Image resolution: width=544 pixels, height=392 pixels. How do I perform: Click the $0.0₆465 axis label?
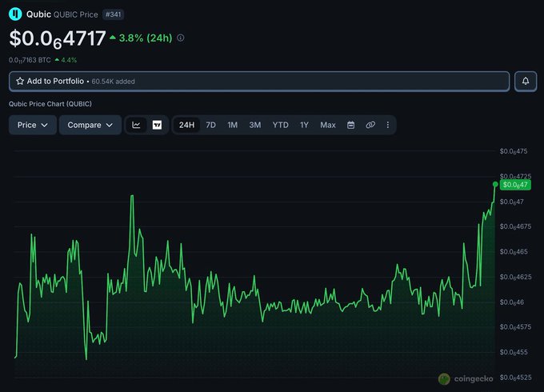[x=514, y=252]
